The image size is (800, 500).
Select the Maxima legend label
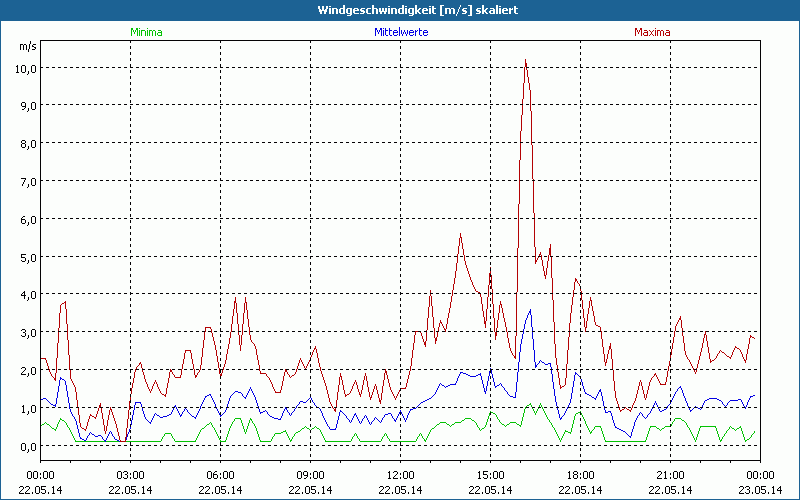(x=653, y=32)
